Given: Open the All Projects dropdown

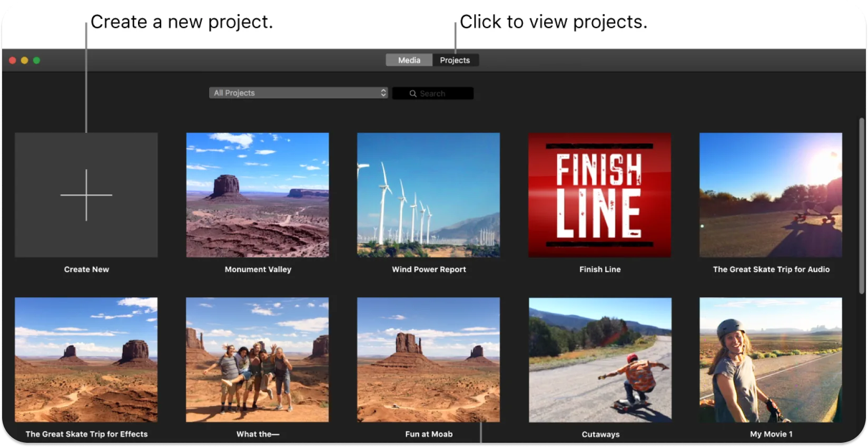Looking at the screenshot, I should pos(299,93).
